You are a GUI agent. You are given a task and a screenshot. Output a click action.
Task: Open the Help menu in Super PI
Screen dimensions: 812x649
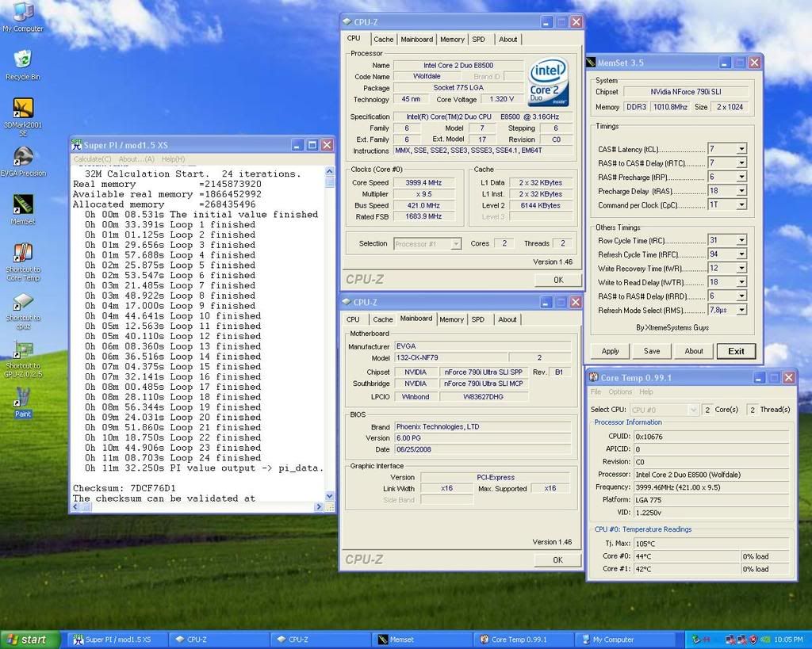pos(173,159)
